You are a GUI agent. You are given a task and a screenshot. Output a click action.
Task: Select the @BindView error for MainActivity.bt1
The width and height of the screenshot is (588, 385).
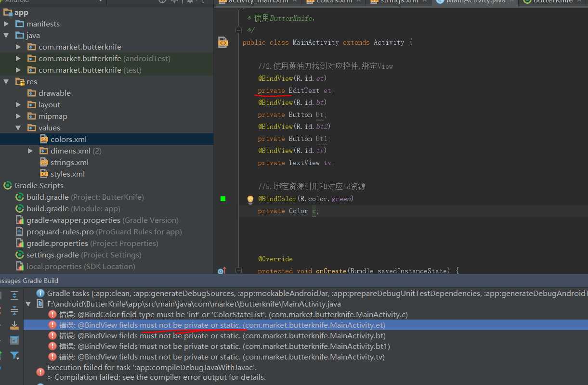point(224,346)
